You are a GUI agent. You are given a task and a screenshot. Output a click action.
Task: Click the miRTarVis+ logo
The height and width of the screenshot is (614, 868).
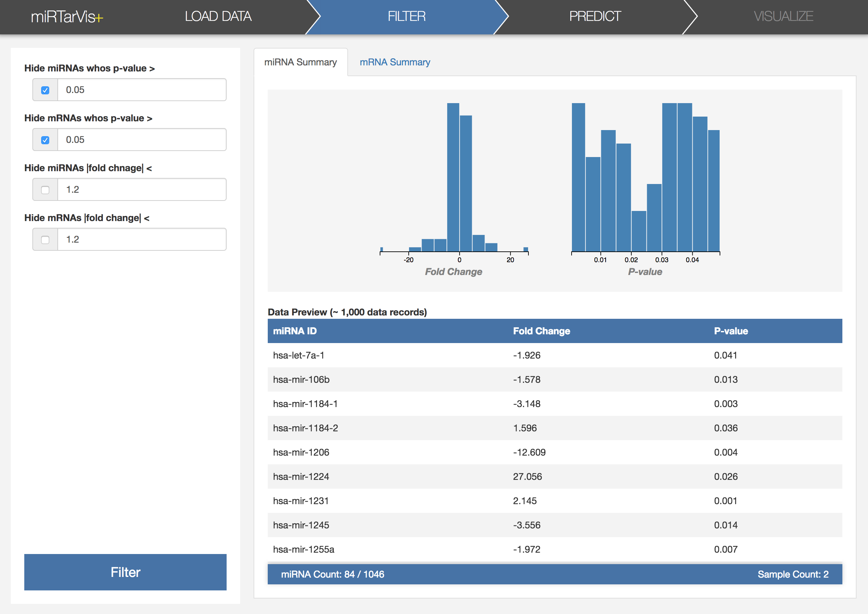(67, 17)
